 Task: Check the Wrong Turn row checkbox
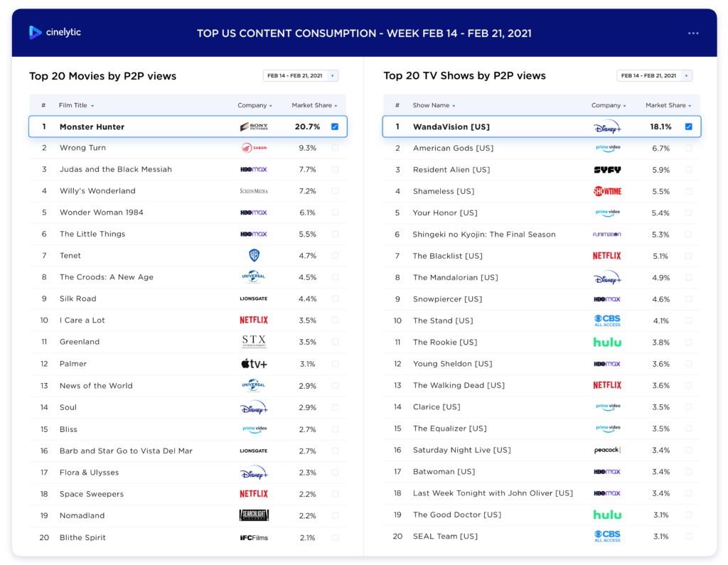click(x=336, y=148)
